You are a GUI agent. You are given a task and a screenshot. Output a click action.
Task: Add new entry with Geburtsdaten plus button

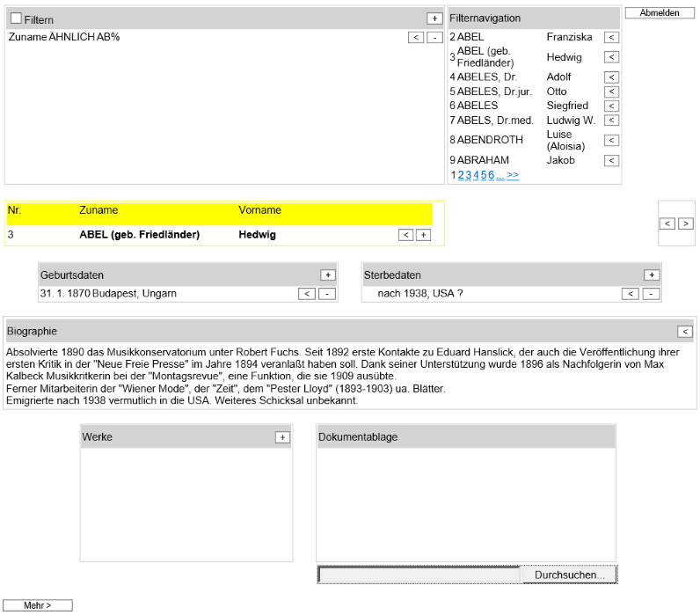coord(327,275)
